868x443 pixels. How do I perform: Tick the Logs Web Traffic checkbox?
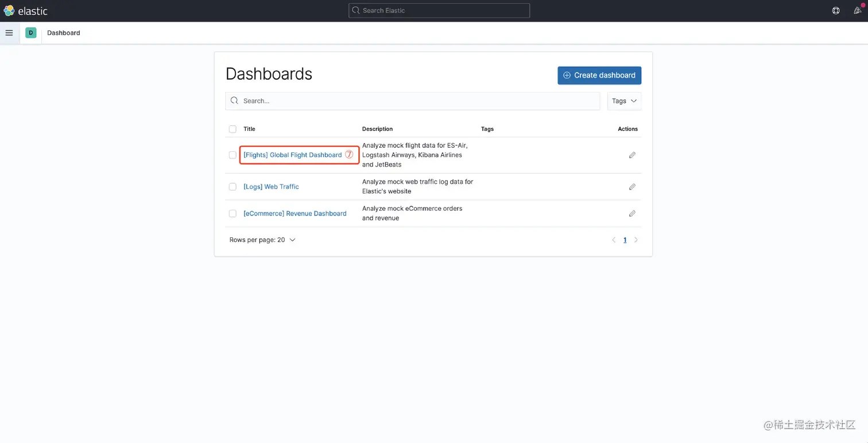point(232,187)
